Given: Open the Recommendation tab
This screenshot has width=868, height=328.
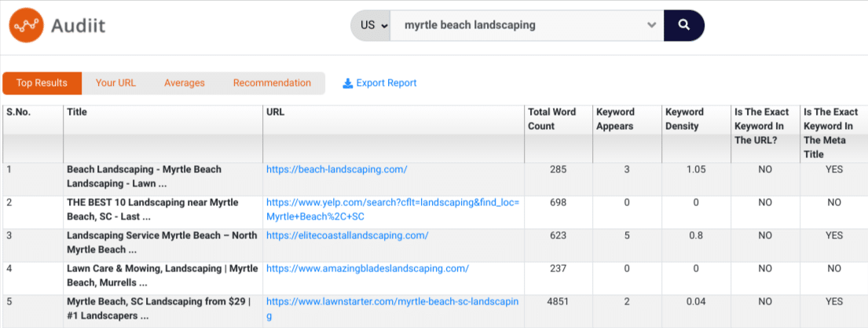Looking at the screenshot, I should point(272,83).
